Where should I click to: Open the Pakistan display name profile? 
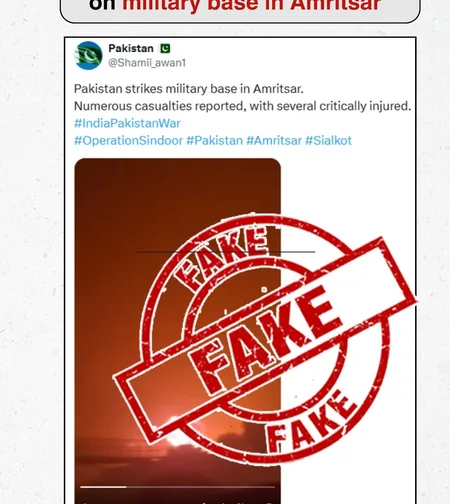(131, 49)
